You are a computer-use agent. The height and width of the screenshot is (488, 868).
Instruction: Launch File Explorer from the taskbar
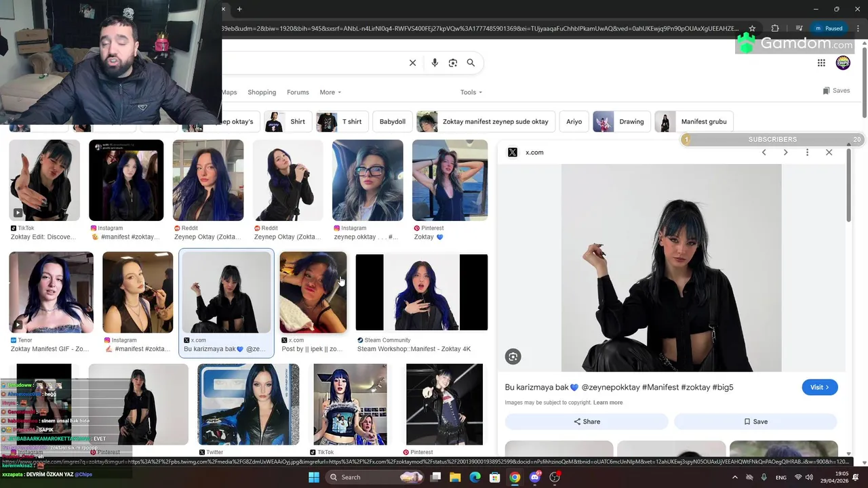[455, 477]
